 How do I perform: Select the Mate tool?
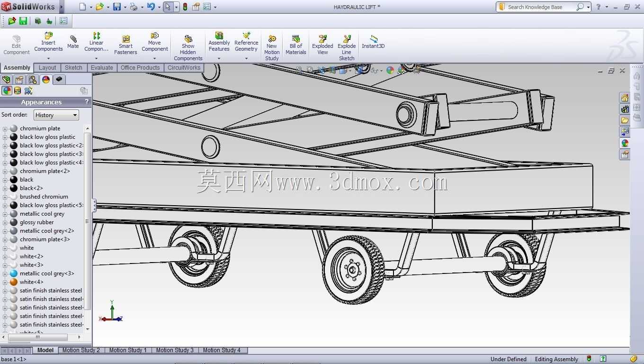pos(73,42)
